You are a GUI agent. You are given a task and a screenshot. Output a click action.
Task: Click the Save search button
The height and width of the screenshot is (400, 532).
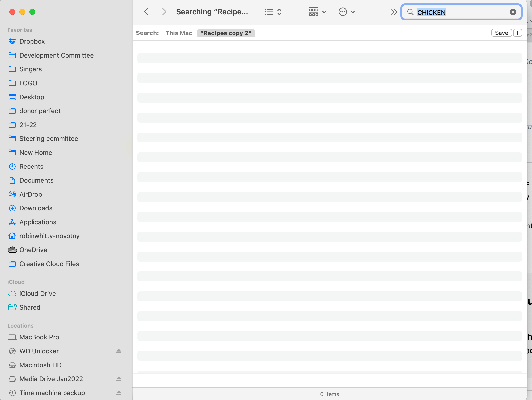[501, 33]
